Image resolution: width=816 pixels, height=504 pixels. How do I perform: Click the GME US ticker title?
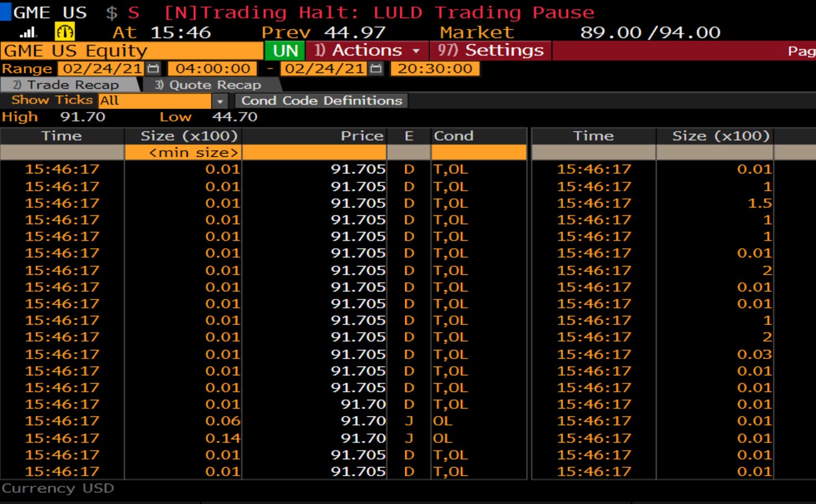50,13
